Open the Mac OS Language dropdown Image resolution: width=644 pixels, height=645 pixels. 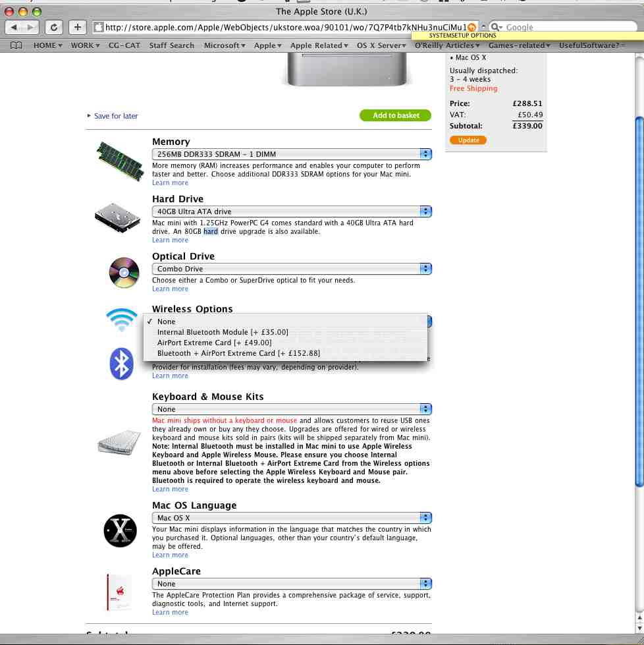(x=292, y=518)
